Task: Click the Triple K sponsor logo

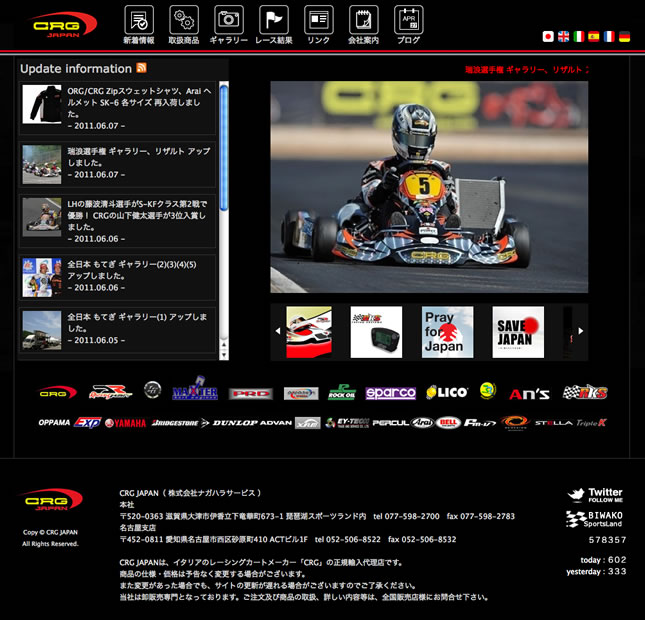Action: tap(592, 423)
